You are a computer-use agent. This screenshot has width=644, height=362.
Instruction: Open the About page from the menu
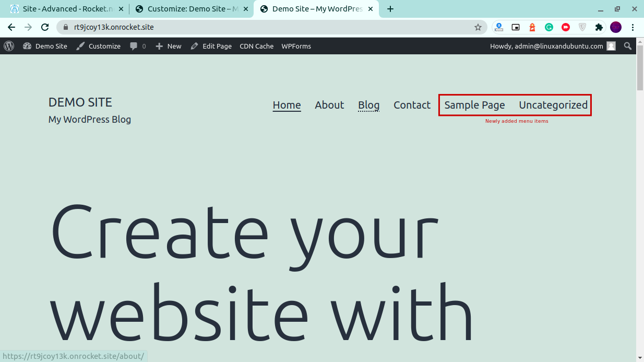(x=329, y=105)
